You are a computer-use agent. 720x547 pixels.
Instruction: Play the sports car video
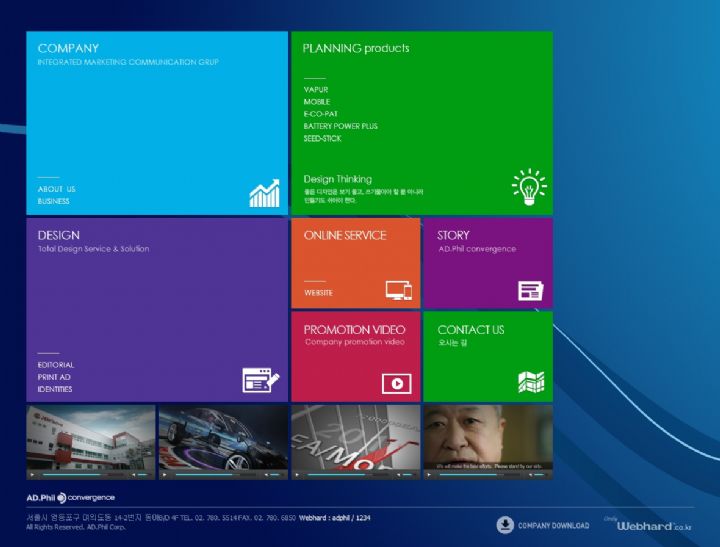(x=164, y=474)
